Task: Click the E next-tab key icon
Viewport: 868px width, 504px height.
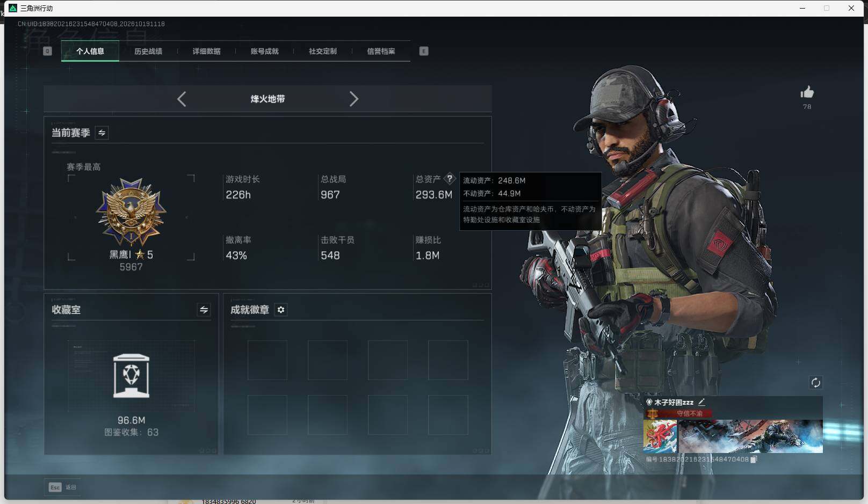Action: 424,51
